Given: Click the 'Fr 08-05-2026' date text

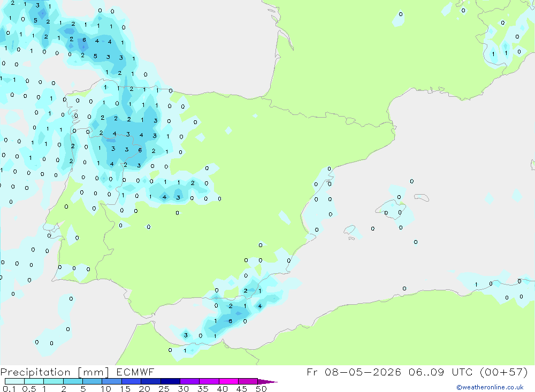Looking at the screenshot, I should point(354,372).
